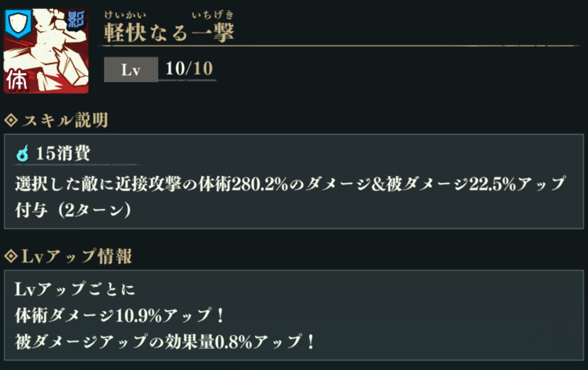Click the 影 badge on the skill icon
The image size is (588, 370).
coord(77,20)
